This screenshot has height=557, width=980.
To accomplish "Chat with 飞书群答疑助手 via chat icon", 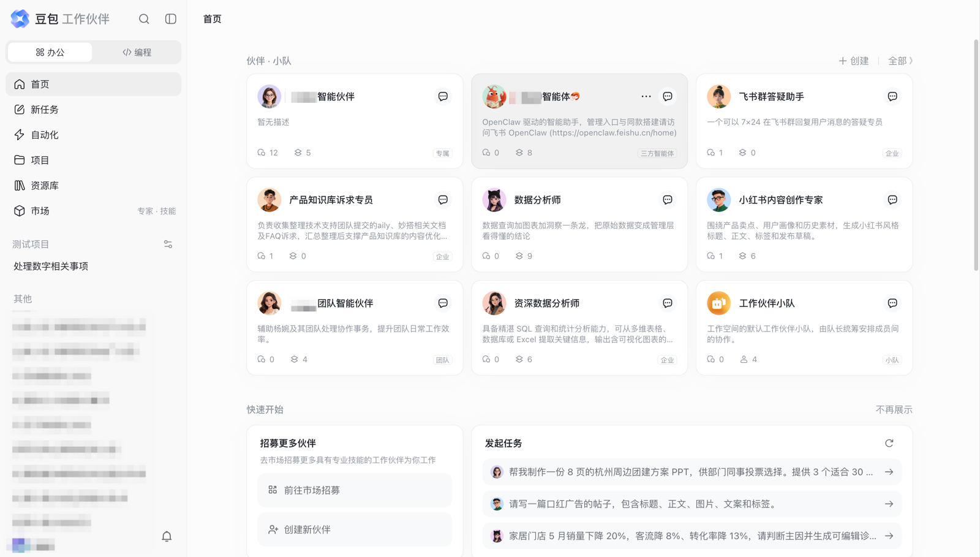I will [892, 97].
